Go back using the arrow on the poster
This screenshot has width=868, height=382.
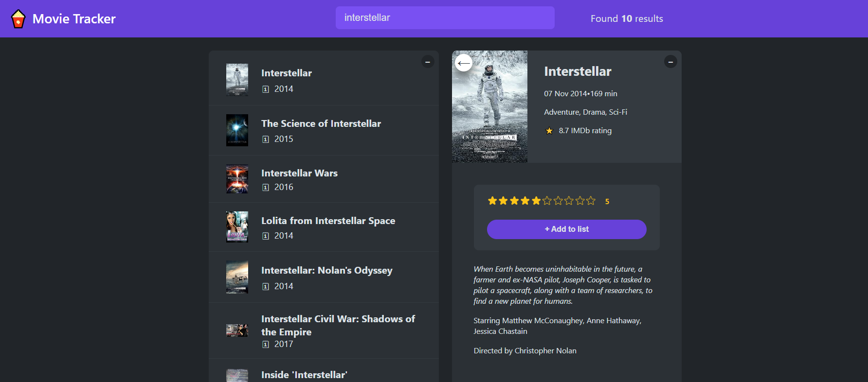[x=464, y=63]
